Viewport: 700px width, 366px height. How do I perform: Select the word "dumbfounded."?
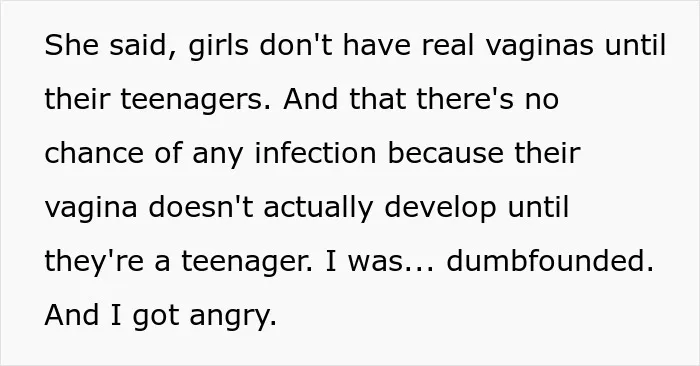pyautogui.click(x=550, y=262)
